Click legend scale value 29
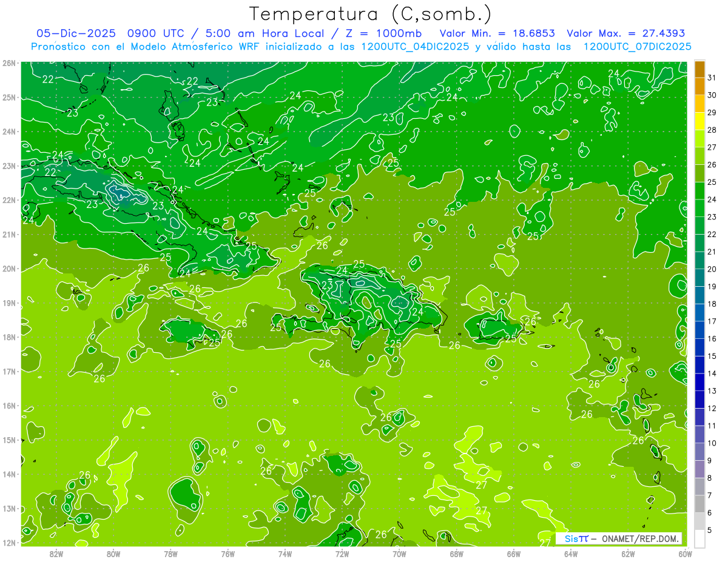The height and width of the screenshot is (562, 728). coord(712,112)
